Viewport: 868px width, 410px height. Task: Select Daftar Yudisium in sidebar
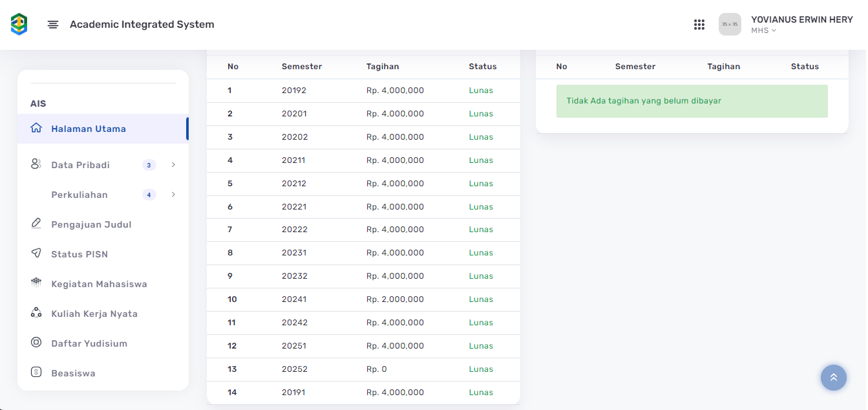click(x=89, y=343)
